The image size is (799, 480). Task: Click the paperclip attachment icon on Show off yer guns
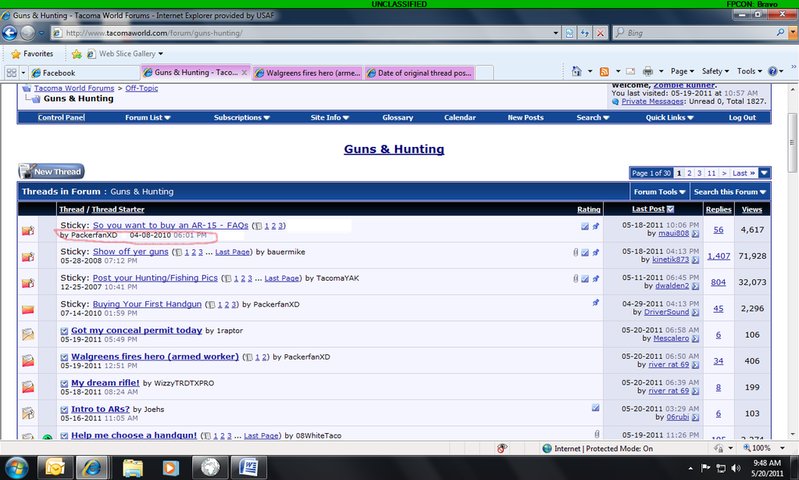tap(575, 252)
